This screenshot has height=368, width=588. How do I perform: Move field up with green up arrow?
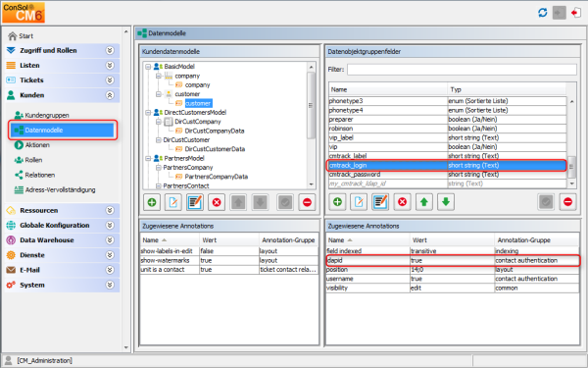(x=423, y=201)
